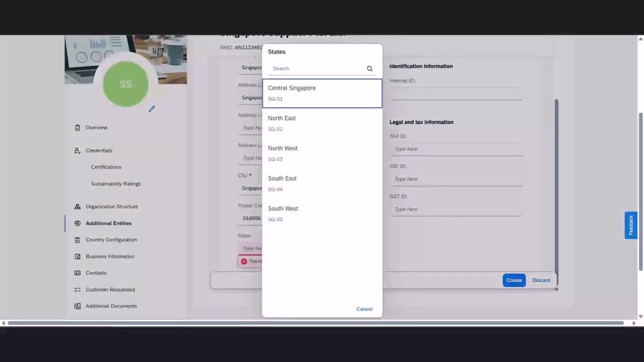Select South West SG-05 state
Screen dimensions: 644x362
tap(322, 214)
